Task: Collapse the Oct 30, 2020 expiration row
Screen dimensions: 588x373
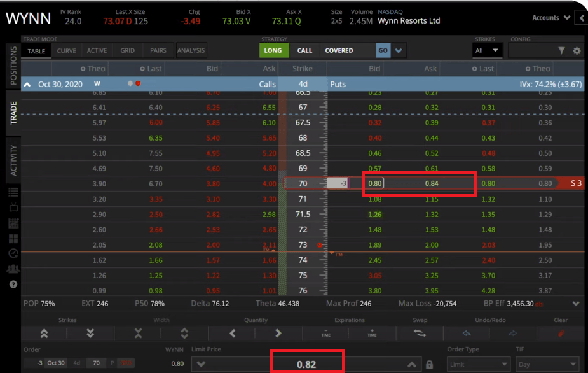Action: pyautogui.click(x=27, y=84)
